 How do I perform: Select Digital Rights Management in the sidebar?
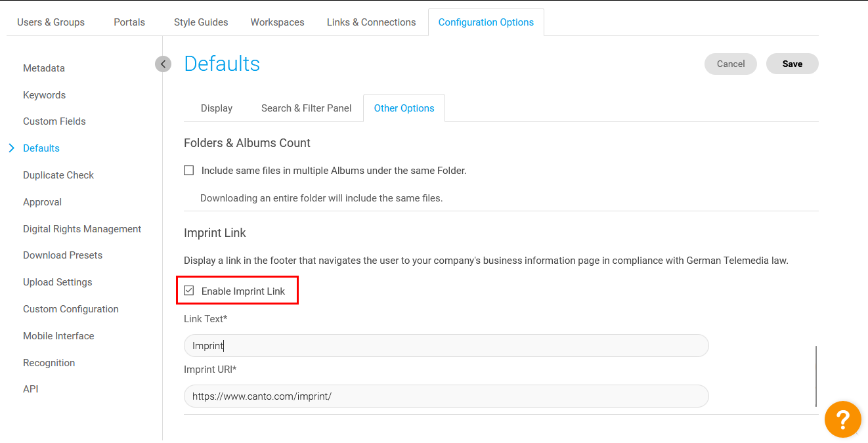coord(82,228)
